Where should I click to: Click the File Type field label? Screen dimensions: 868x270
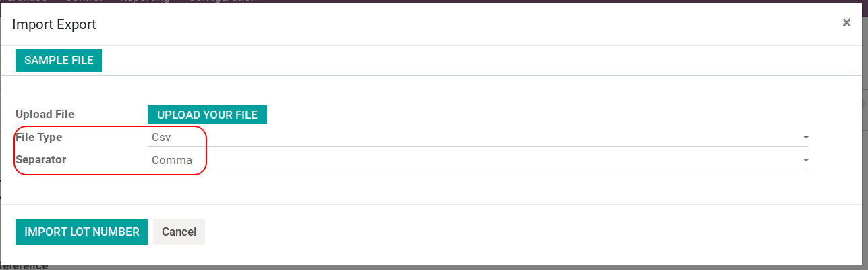click(x=39, y=138)
